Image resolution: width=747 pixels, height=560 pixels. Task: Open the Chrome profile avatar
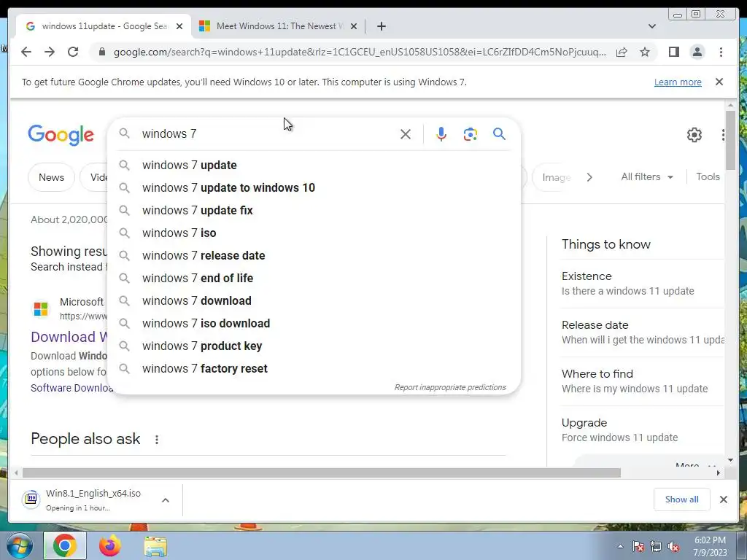click(697, 52)
